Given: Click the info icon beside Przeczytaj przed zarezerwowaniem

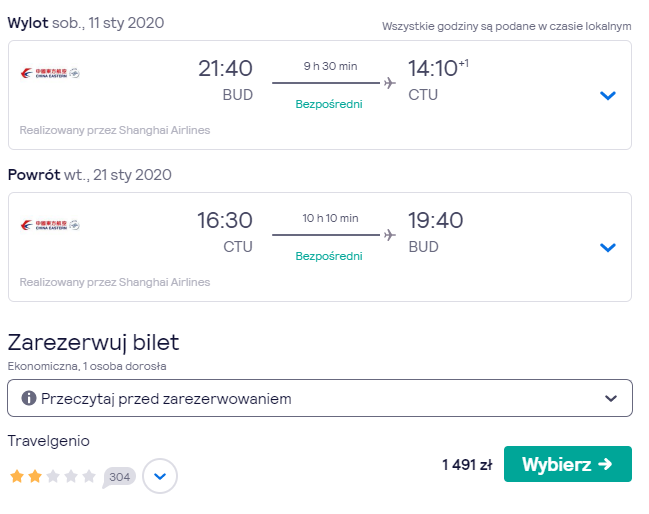Looking at the screenshot, I should tap(29, 398).
